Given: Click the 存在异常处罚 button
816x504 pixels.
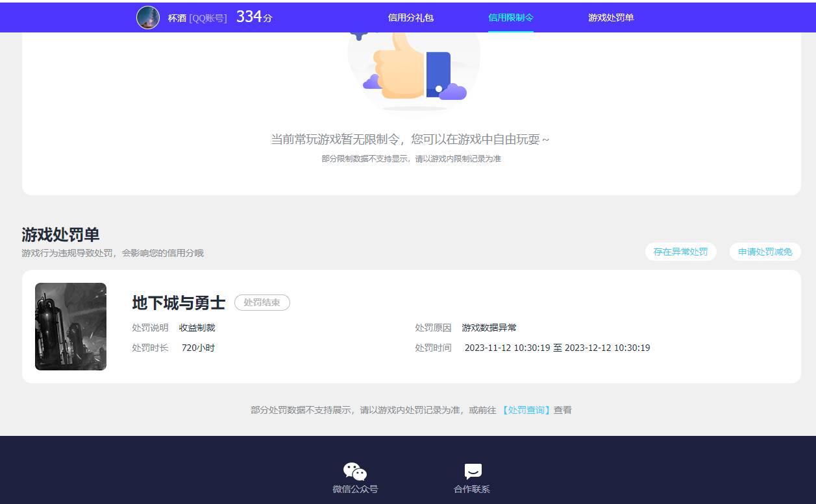Looking at the screenshot, I should (x=680, y=252).
